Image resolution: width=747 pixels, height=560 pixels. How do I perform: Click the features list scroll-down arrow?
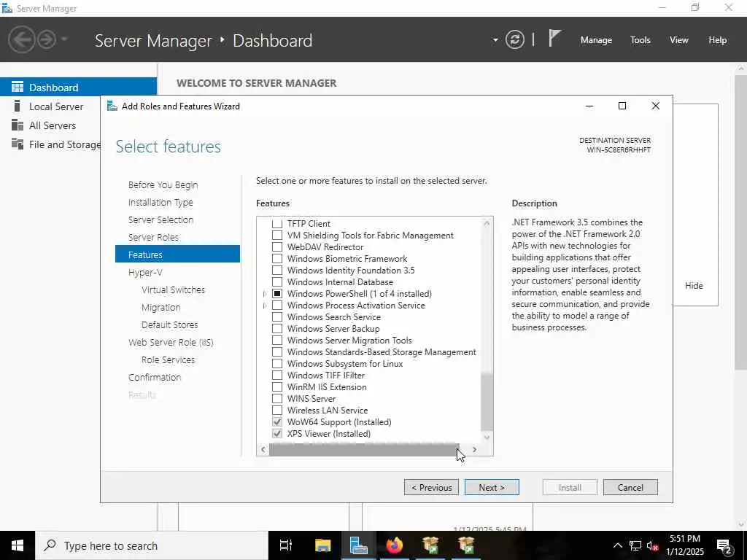[x=487, y=437]
